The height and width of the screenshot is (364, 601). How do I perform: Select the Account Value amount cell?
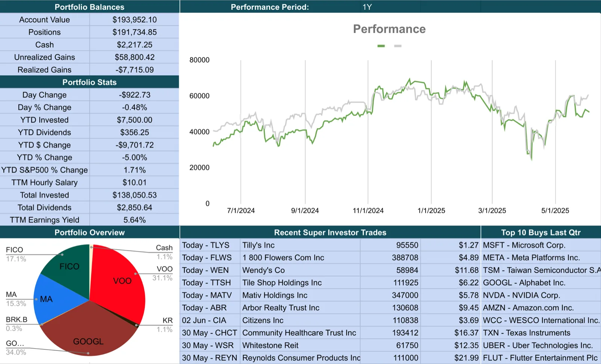pos(134,20)
